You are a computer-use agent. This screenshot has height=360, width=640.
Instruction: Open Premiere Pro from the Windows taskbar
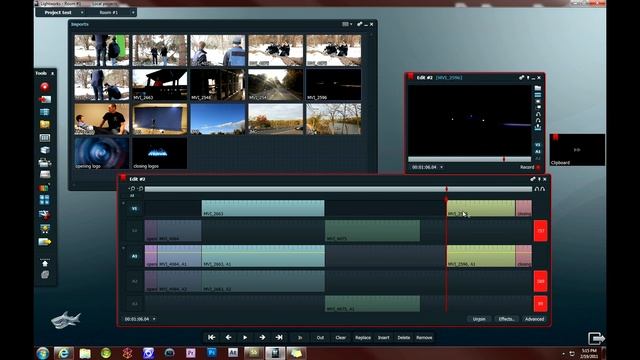(191, 353)
